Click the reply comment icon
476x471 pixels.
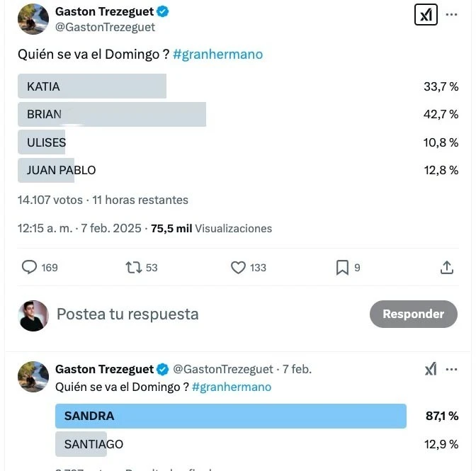30,267
